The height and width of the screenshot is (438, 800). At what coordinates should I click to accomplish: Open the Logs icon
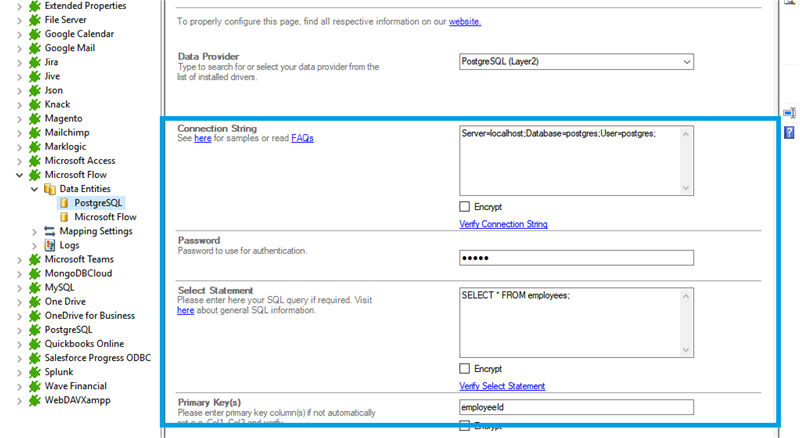coord(50,245)
